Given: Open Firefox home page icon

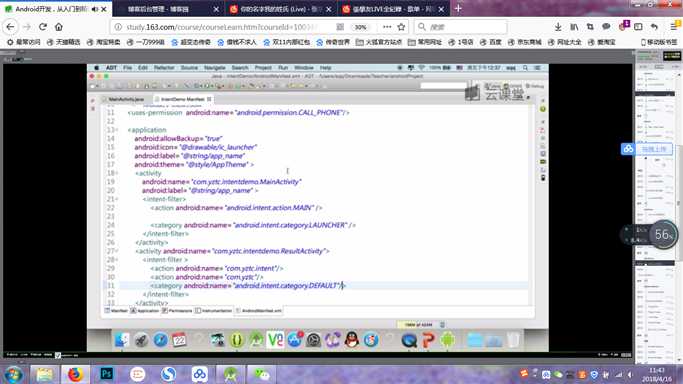Looking at the screenshot, I should pyautogui.click(x=59, y=27).
